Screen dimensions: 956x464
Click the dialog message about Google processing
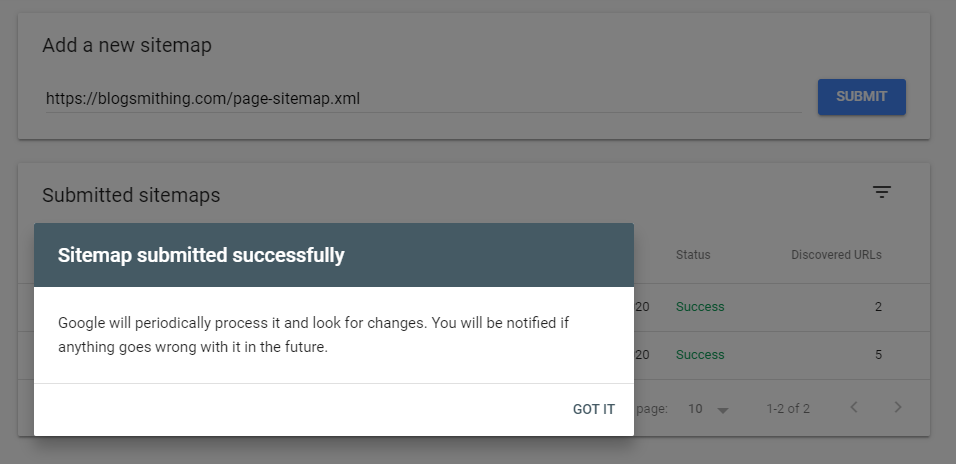point(313,335)
